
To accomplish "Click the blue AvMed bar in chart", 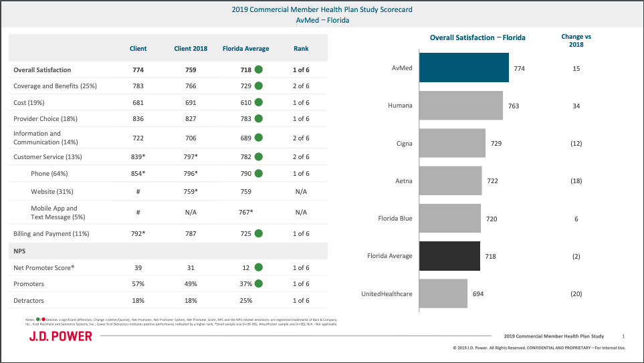I will tap(464, 68).
